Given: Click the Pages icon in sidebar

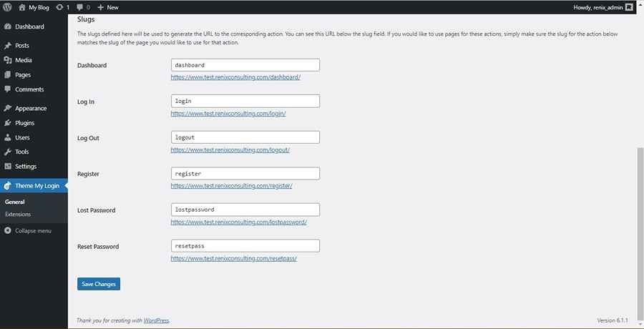Looking at the screenshot, I should [x=7, y=75].
